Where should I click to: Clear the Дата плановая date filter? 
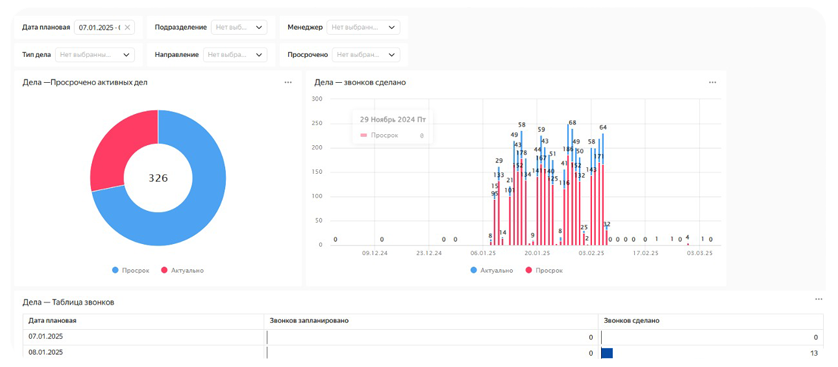point(127,27)
